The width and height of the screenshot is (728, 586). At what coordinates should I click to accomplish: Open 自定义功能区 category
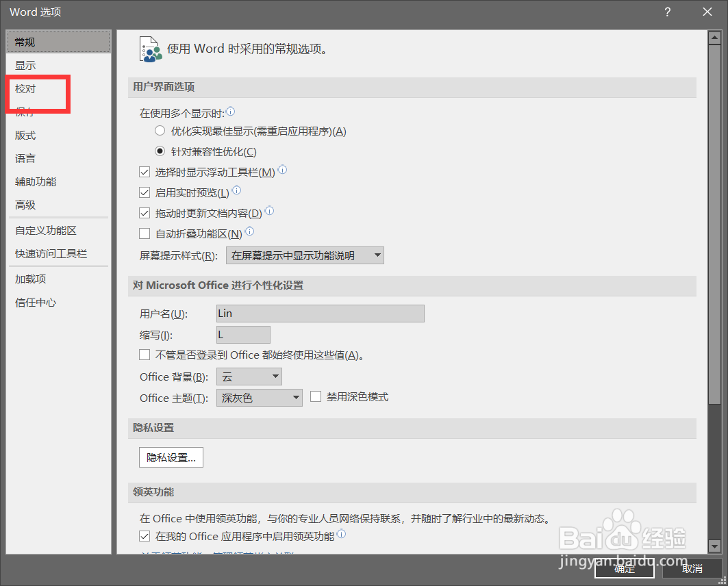58,231
